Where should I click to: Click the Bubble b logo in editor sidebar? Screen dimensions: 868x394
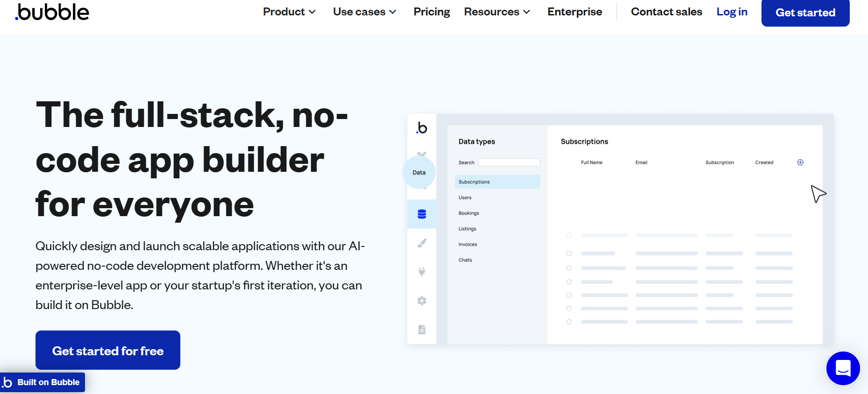(x=422, y=127)
